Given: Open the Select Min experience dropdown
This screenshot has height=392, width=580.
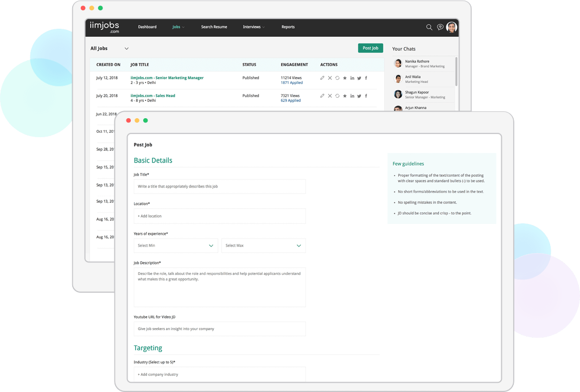Looking at the screenshot, I should (x=176, y=246).
